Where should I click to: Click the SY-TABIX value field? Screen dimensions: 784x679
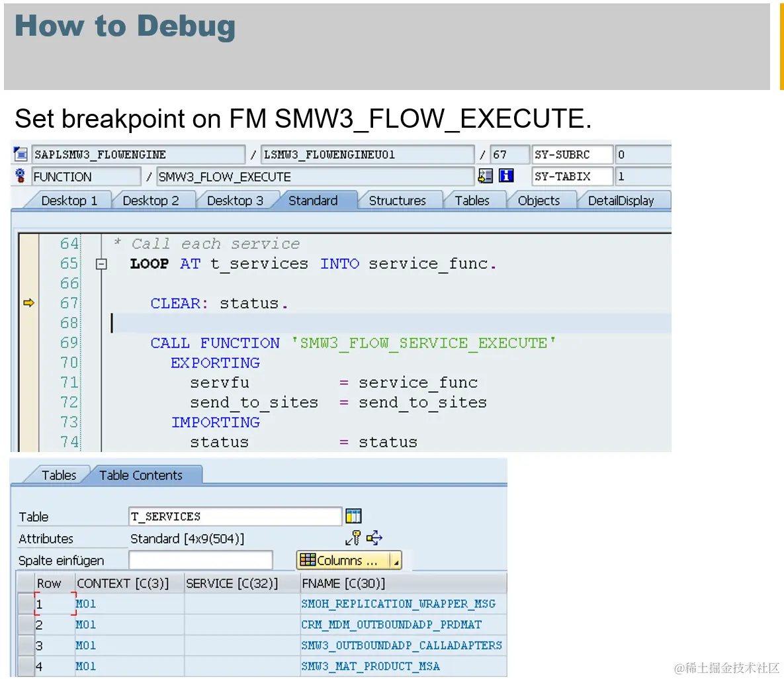point(642,176)
